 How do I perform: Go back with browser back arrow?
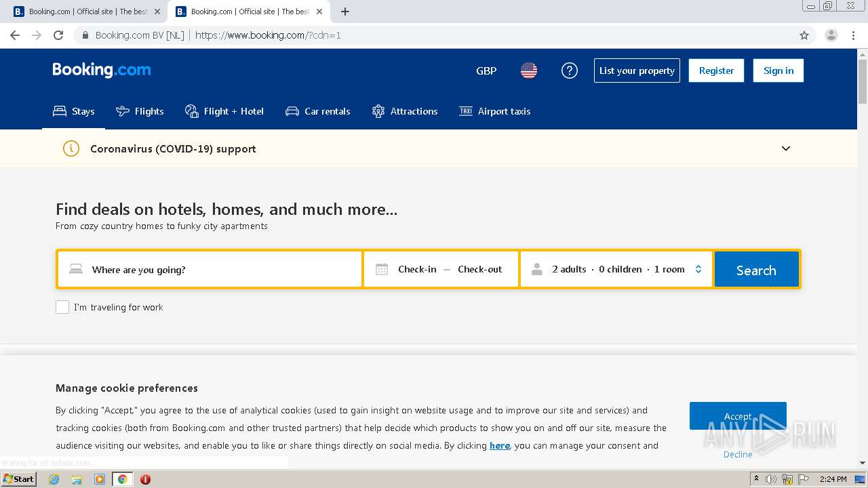click(15, 35)
